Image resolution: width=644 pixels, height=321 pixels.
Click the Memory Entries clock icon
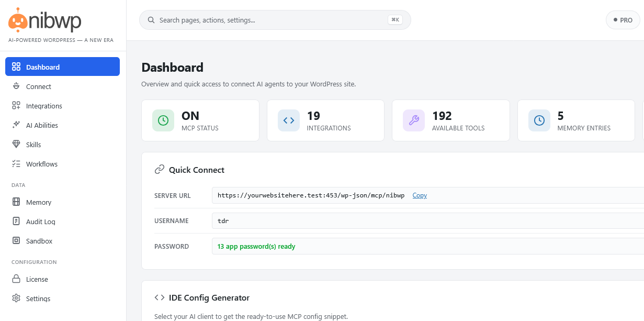539,120
